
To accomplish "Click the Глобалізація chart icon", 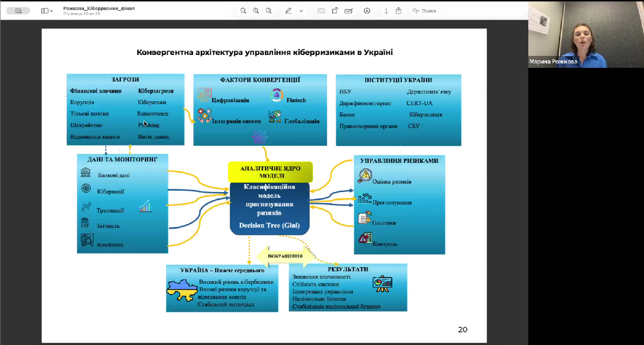I will point(275,117).
